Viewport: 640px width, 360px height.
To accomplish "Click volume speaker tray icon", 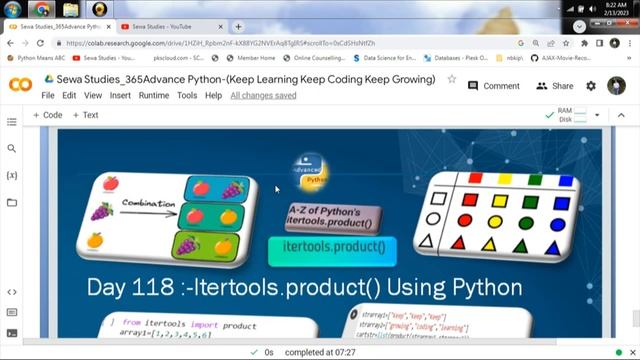I will [x=592, y=9].
